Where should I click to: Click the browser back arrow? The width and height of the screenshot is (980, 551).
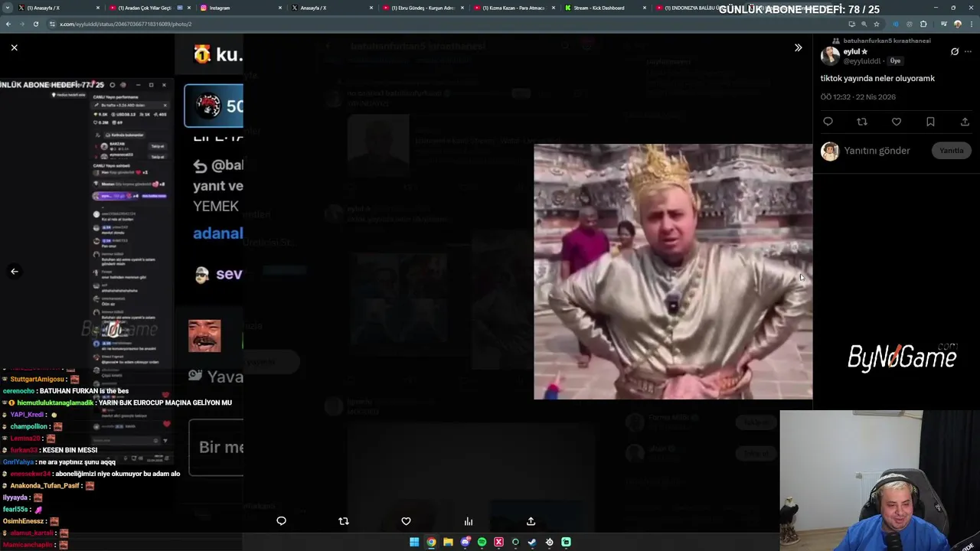point(8,24)
